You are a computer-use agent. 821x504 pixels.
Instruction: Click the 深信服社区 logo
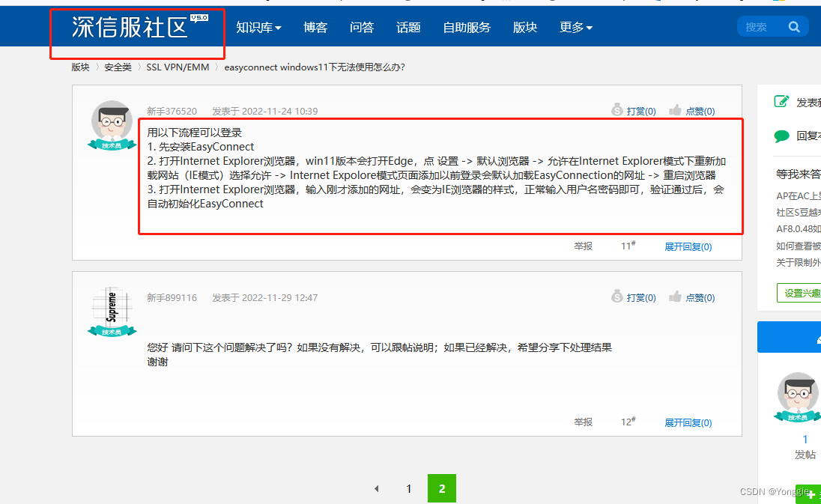[x=139, y=27]
